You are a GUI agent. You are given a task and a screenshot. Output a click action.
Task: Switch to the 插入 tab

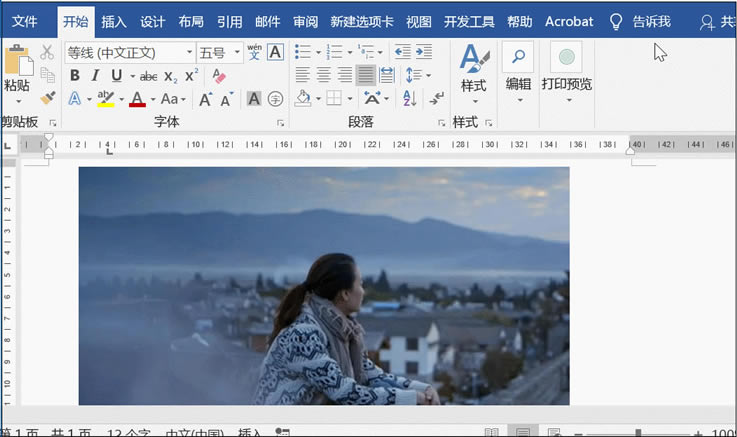pos(114,22)
